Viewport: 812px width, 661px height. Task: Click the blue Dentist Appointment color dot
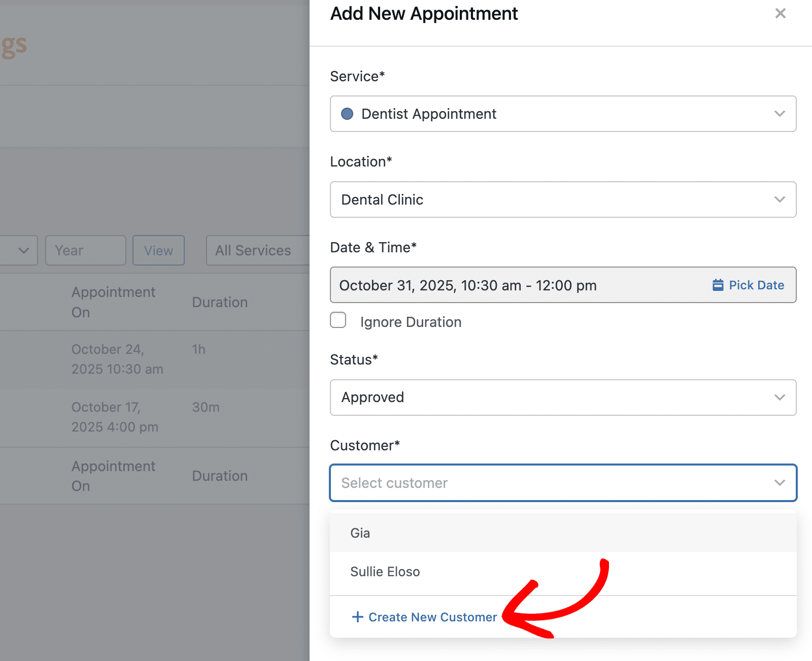pyautogui.click(x=347, y=114)
